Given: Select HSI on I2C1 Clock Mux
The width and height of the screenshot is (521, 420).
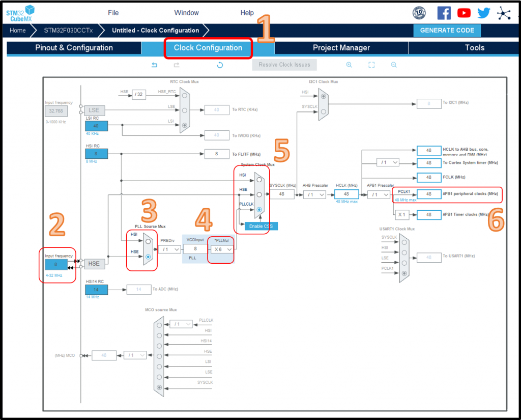Looking at the screenshot, I should pyautogui.click(x=323, y=96).
